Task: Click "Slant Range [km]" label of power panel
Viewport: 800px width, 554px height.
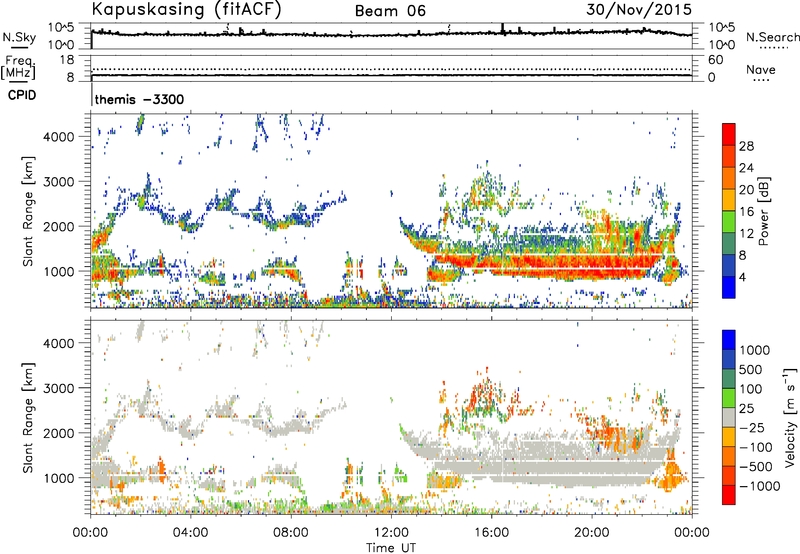Action: [x=28, y=212]
